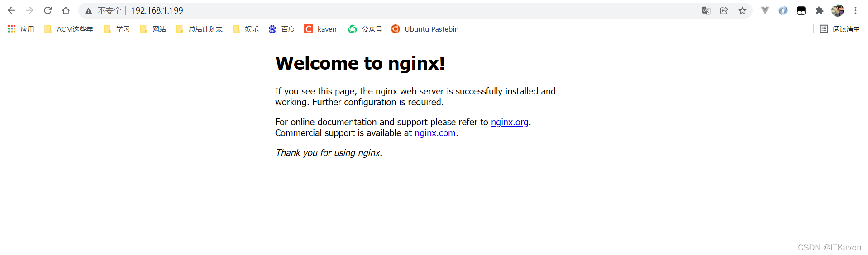Image resolution: width=868 pixels, height=255 pixels.
Task: Click the profile avatar picture
Action: (837, 10)
